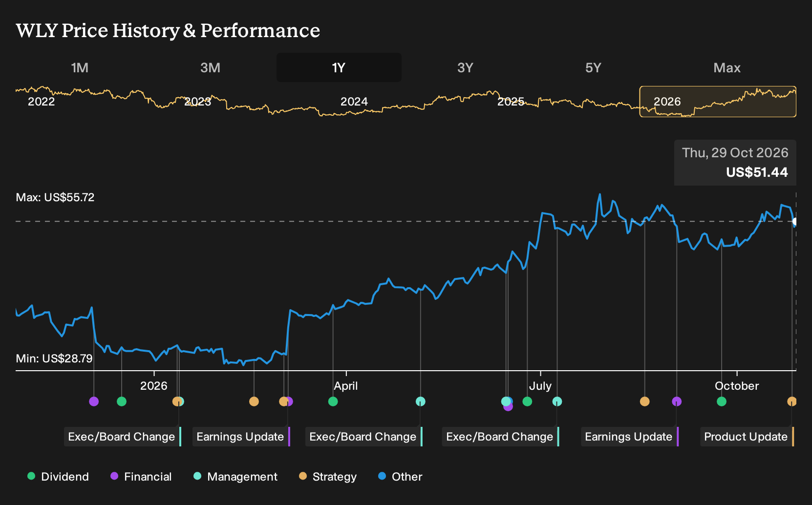Click the Product Update event label
This screenshot has height=505, width=812.
click(x=747, y=437)
